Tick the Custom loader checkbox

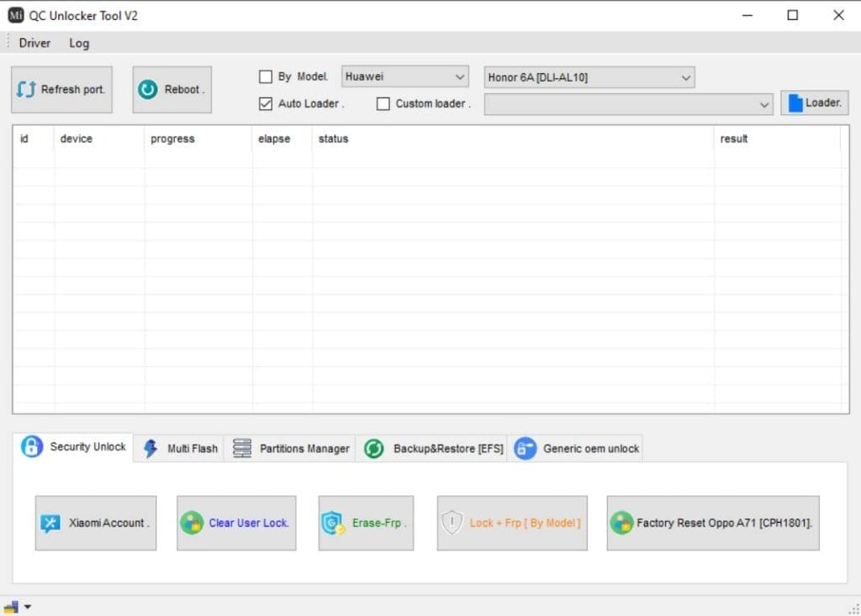point(383,104)
